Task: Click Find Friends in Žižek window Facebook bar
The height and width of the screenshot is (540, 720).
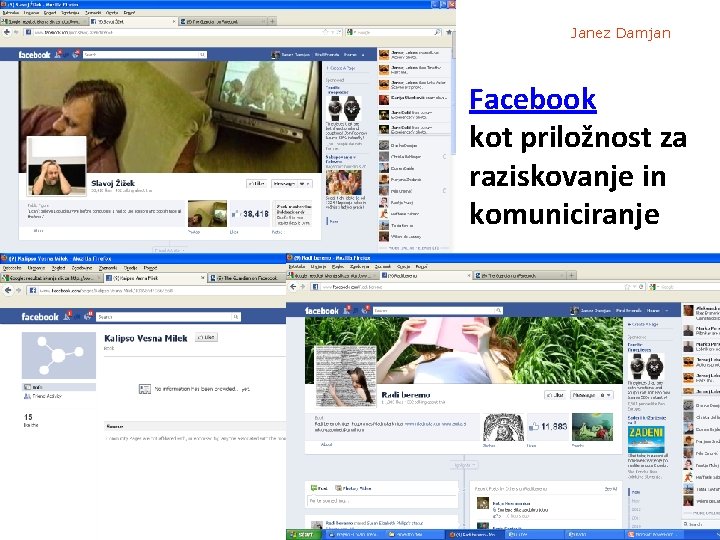Action: point(327,55)
